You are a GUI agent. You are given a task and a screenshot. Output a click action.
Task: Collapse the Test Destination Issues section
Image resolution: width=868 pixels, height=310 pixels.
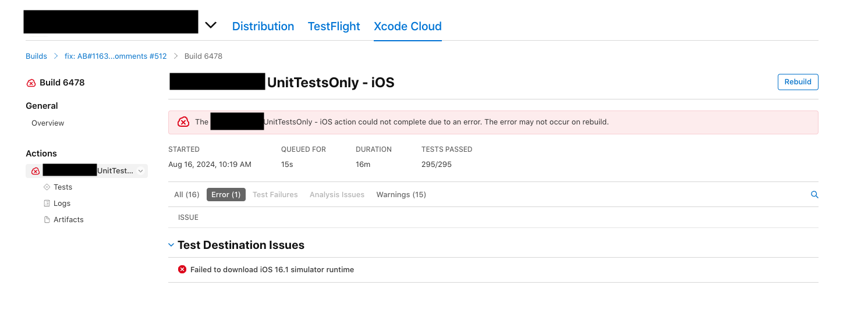point(171,245)
